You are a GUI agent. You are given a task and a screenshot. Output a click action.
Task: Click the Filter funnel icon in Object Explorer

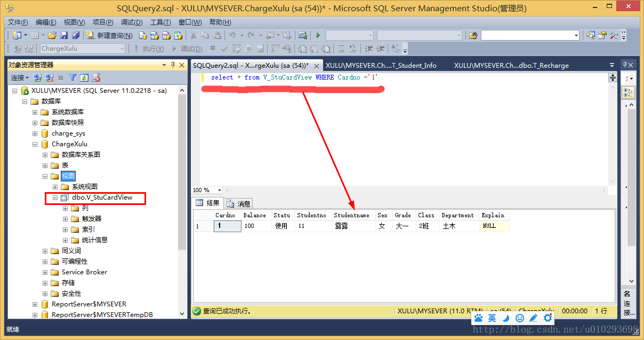tap(73, 78)
